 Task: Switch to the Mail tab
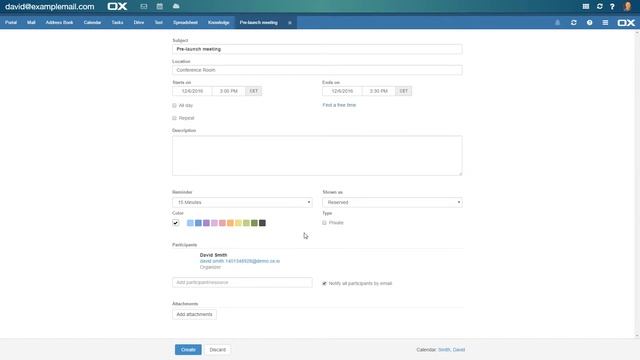(x=31, y=22)
